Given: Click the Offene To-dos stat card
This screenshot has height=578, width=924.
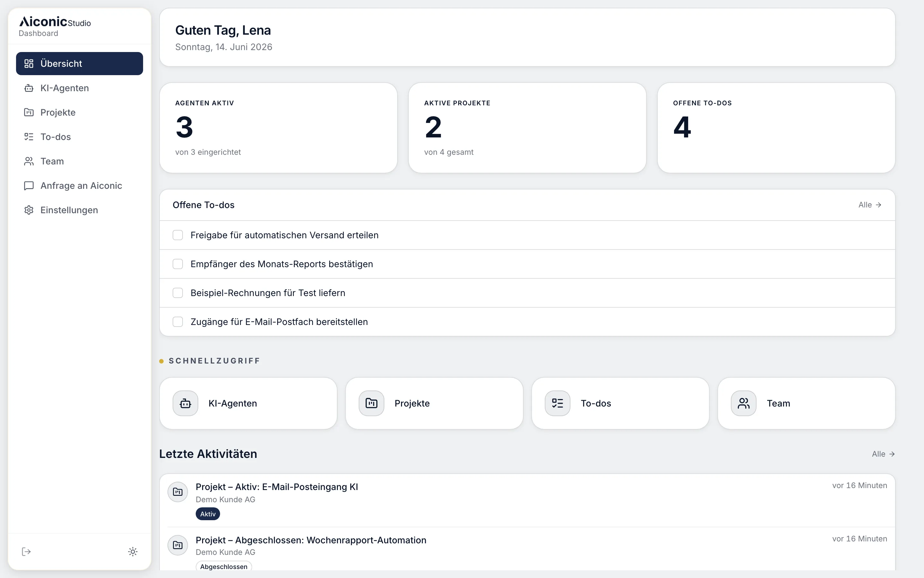Looking at the screenshot, I should pyautogui.click(x=776, y=128).
